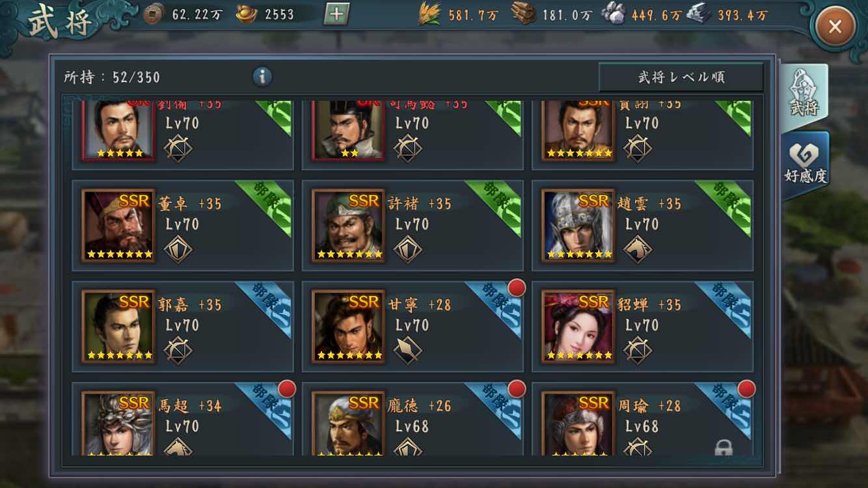The width and height of the screenshot is (868, 488).
Task: Open the blue info icon near 所持
Action: (x=262, y=77)
